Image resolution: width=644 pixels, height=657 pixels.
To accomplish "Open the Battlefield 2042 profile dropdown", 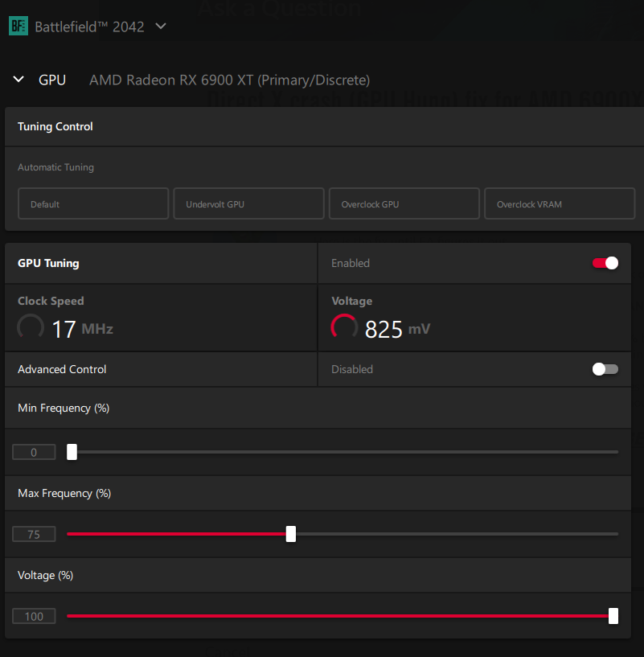I will tap(161, 27).
